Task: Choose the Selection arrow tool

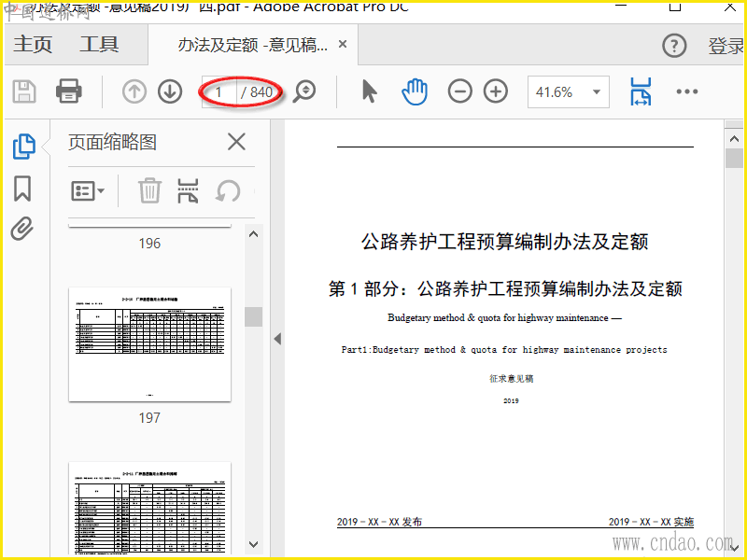Action: [x=369, y=91]
